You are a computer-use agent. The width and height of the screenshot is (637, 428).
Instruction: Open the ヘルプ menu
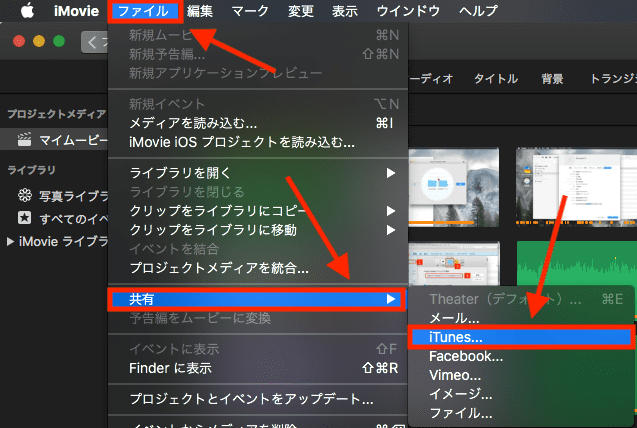point(478,11)
